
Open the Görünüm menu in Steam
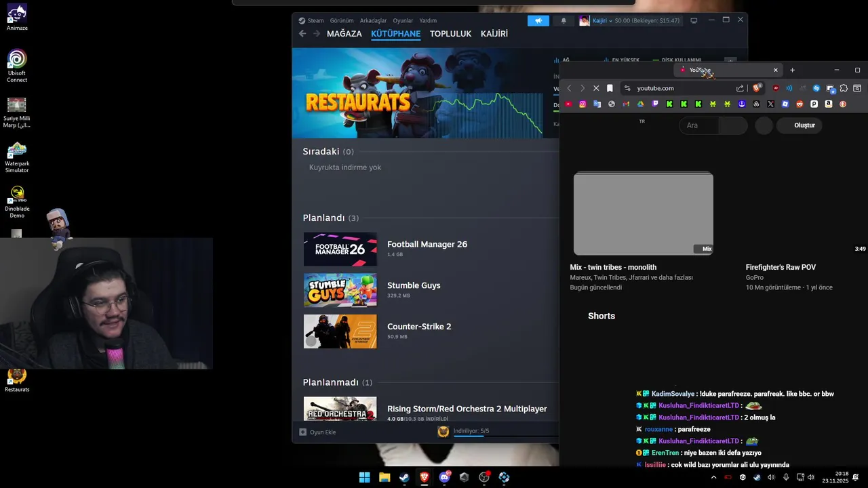tap(342, 20)
